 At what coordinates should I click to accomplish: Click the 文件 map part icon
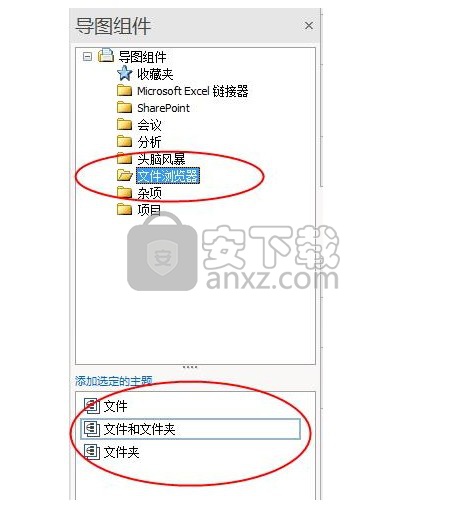click(92, 406)
